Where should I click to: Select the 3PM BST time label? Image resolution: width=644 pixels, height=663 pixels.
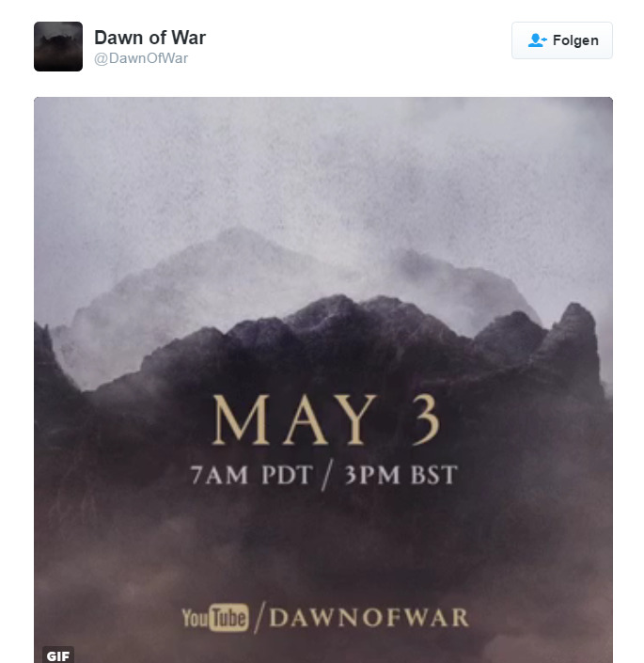click(401, 475)
